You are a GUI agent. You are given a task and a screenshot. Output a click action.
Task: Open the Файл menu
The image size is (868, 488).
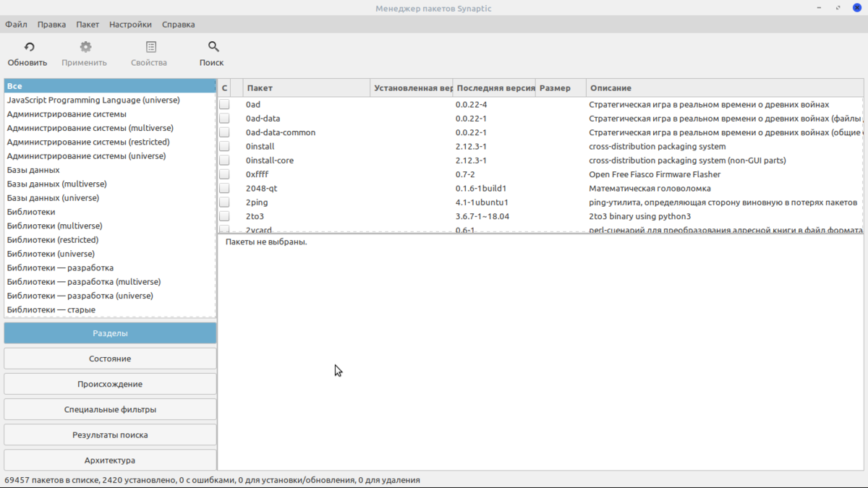pyautogui.click(x=16, y=24)
